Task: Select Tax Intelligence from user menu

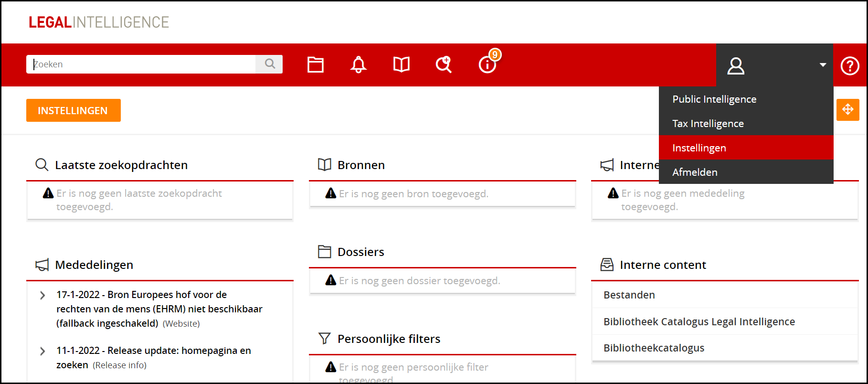Action: point(746,123)
